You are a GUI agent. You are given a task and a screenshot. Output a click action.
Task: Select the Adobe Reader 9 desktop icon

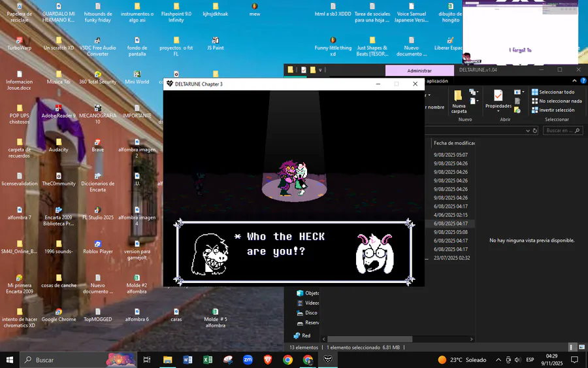click(x=59, y=111)
